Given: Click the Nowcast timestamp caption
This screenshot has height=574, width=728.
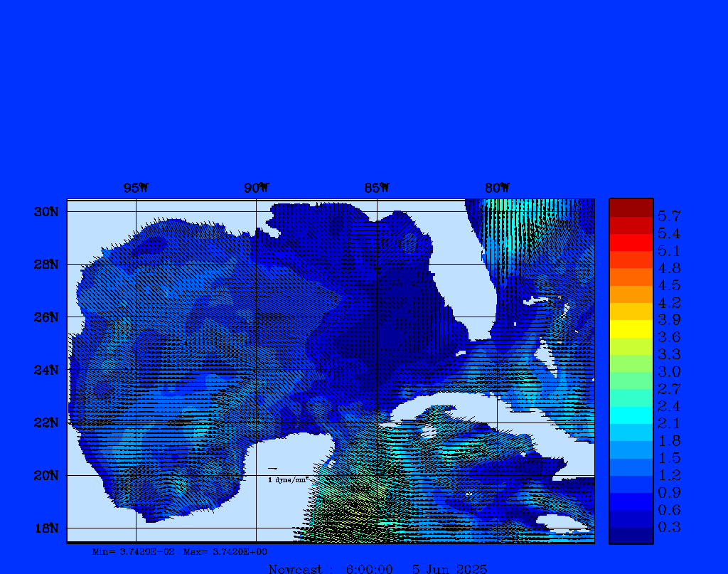Looking at the screenshot, I should 378,568.
